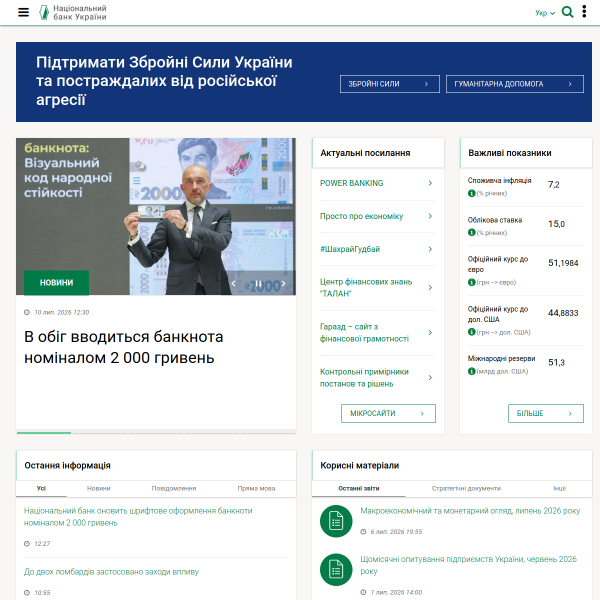Click document icon beside Щомісячні опитування
This screenshot has width=600, height=600.
pyautogui.click(x=336, y=570)
